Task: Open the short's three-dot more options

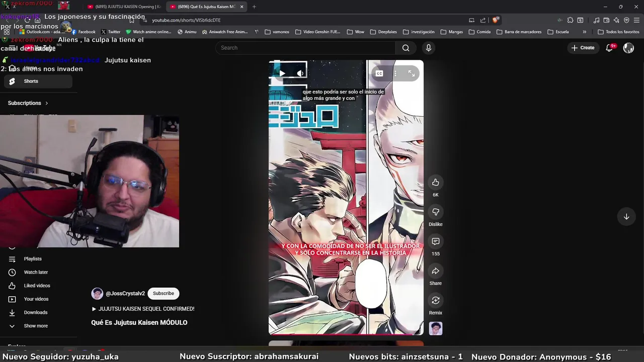Action: [395, 73]
